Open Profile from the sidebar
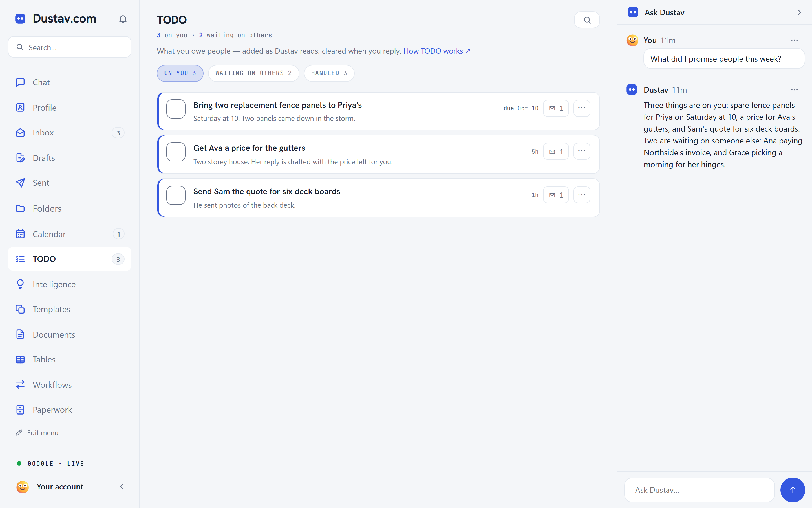 69,108
